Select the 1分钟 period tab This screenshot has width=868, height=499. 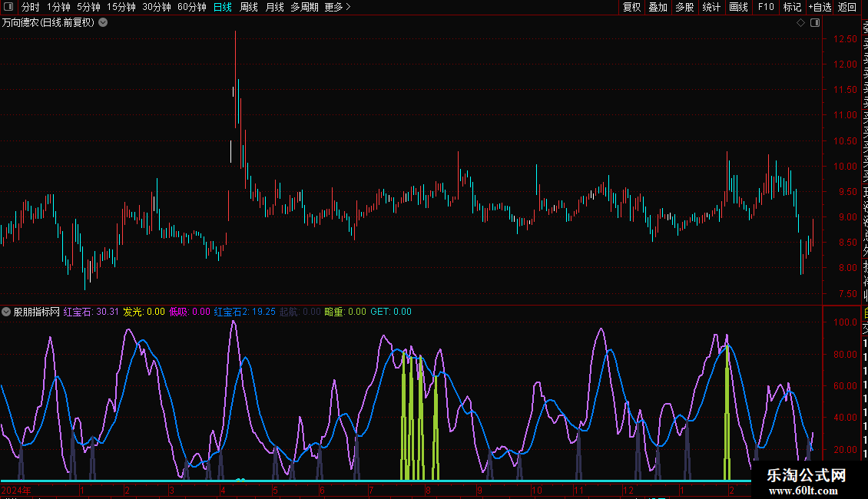58,7
